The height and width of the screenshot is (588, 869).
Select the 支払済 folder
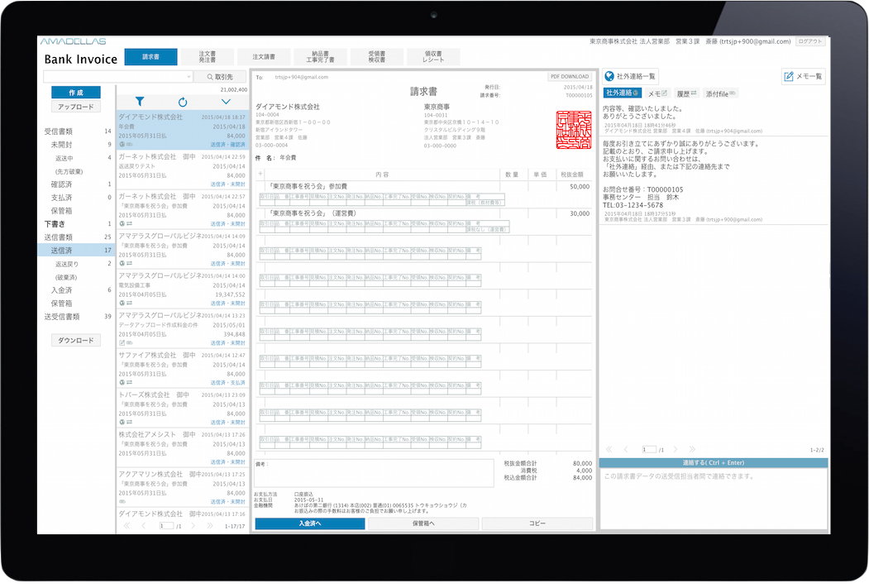point(78,198)
